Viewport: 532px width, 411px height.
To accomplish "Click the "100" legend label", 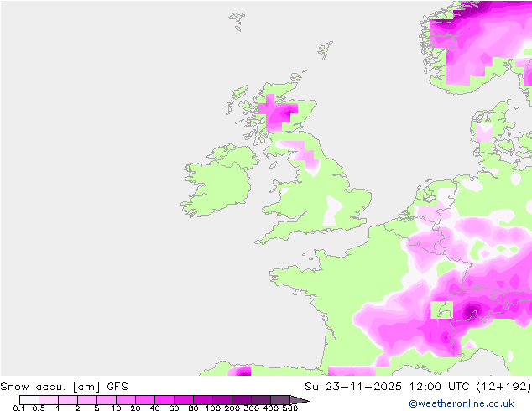I will coord(213,408).
